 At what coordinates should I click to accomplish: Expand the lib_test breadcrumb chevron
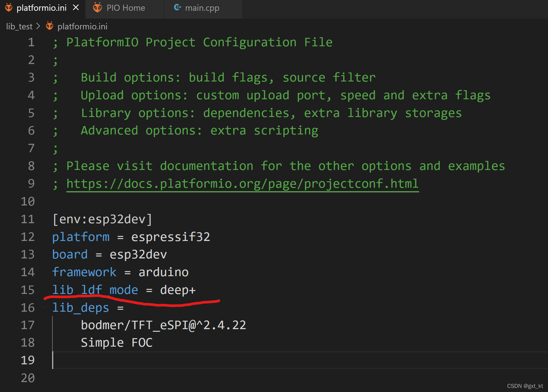(38, 26)
